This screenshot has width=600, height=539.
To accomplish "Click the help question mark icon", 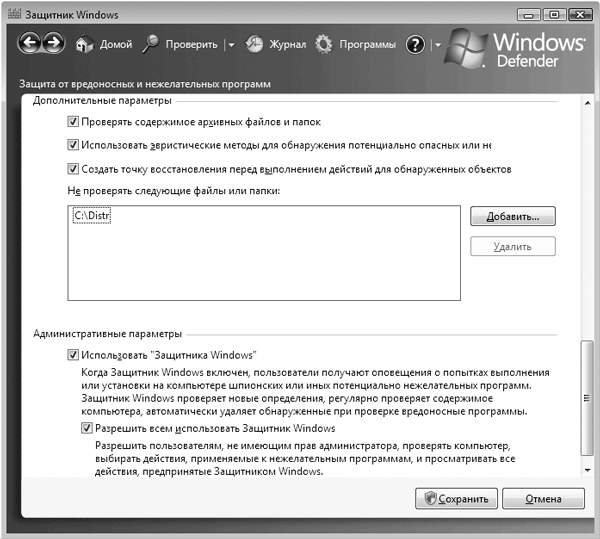I will [415, 45].
